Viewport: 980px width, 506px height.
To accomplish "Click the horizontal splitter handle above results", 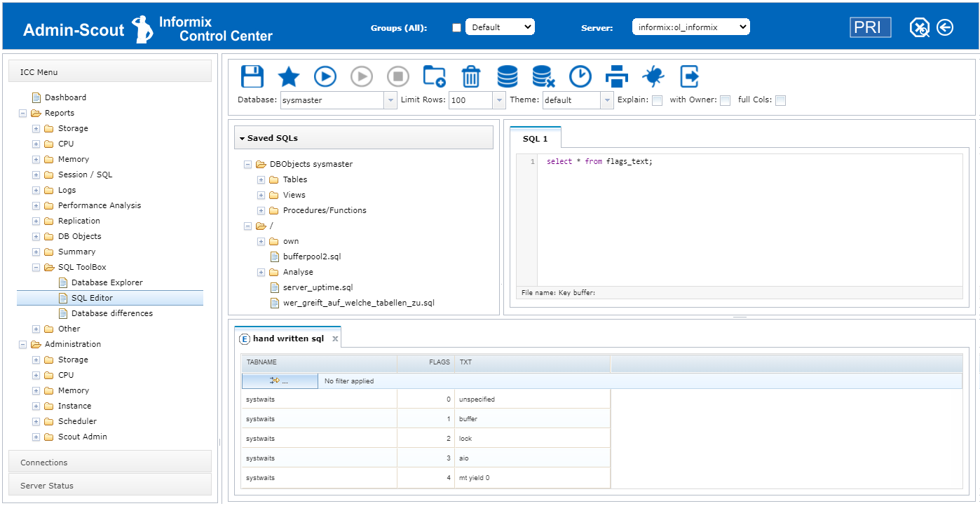I will [740, 317].
